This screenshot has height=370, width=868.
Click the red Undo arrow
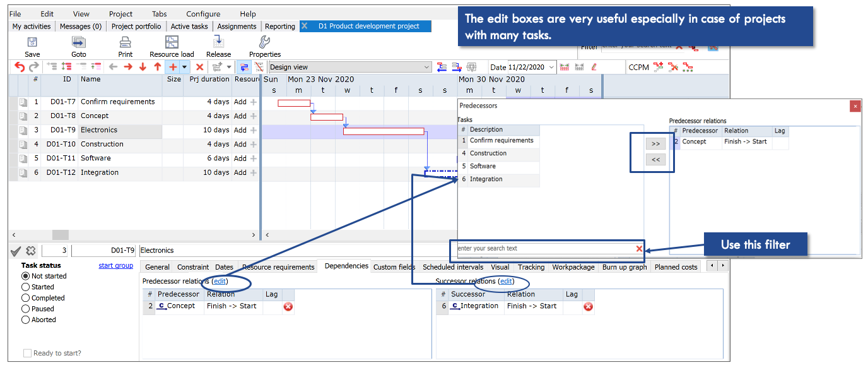[20, 67]
